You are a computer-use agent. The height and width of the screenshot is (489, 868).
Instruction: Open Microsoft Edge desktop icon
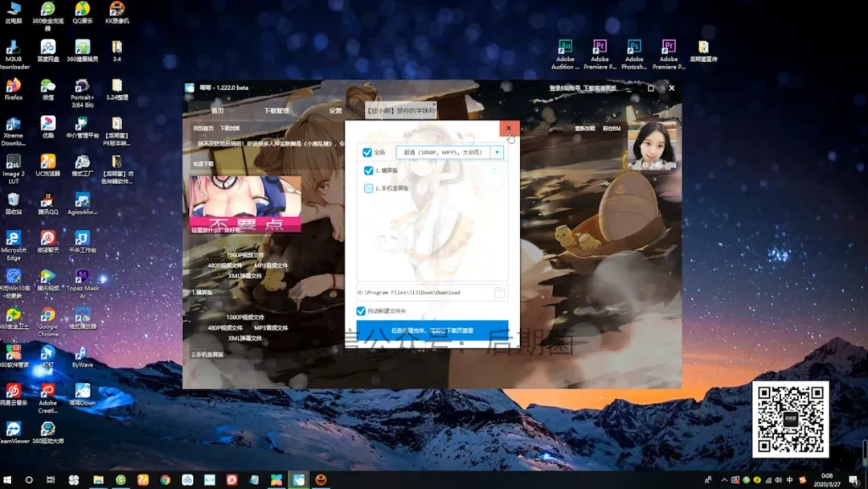point(14,245)
